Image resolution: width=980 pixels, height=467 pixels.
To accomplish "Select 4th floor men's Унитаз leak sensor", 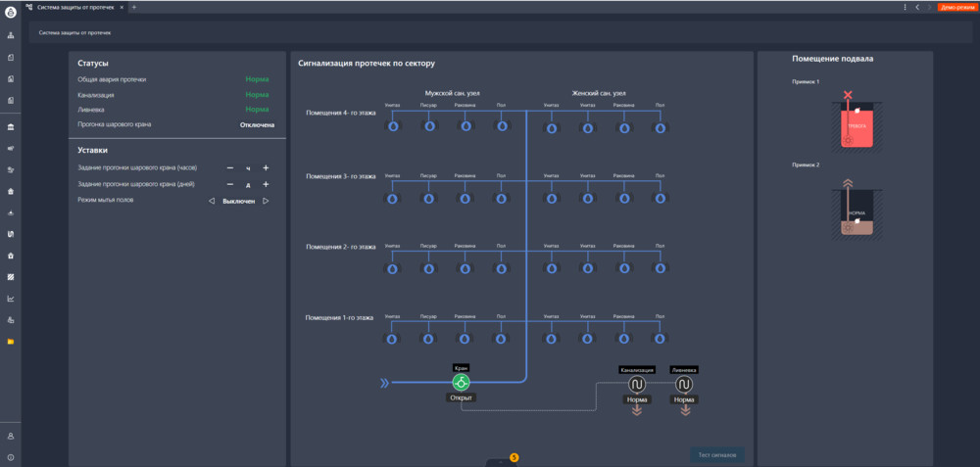I will [x=392, y=126].
